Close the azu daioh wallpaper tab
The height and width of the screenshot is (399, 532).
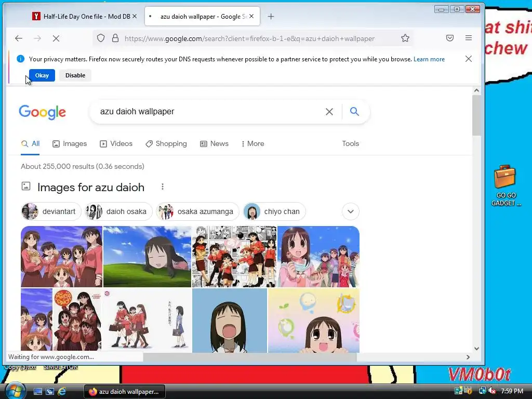[x=251, y=16]
